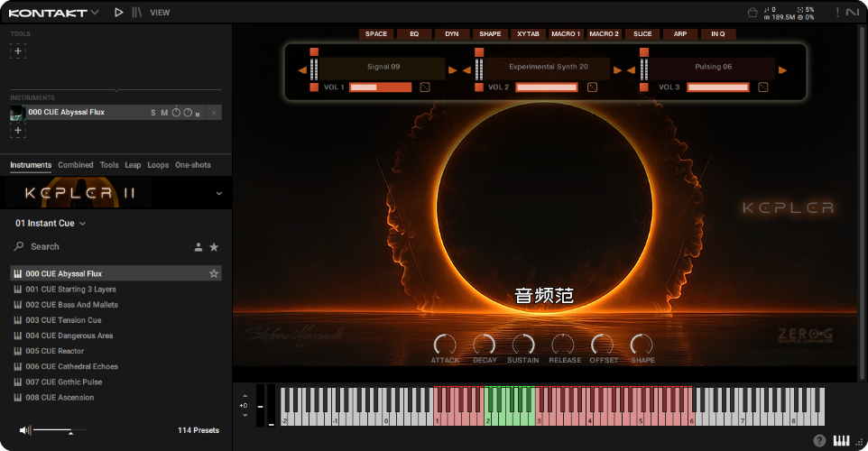Expand the Kepler II library chevron
Screen dimensions: 868x451
point(218,193)
